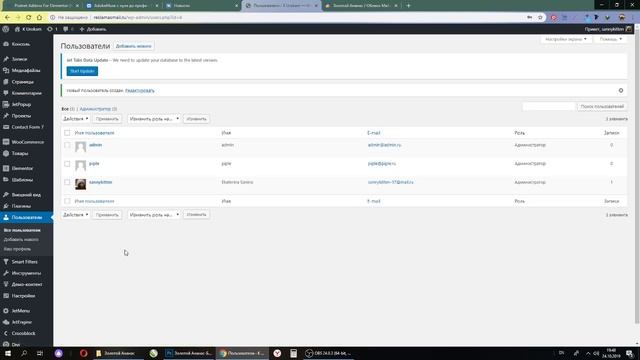Viewport: 640px width, 360px height.
Task: Open OBS app in taskbar
Action: 328,353
